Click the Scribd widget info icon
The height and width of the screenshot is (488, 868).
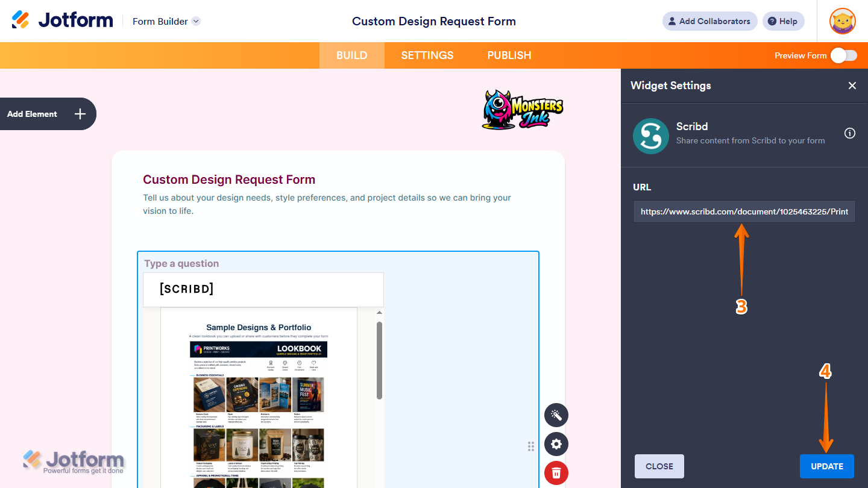click(849, 133)
